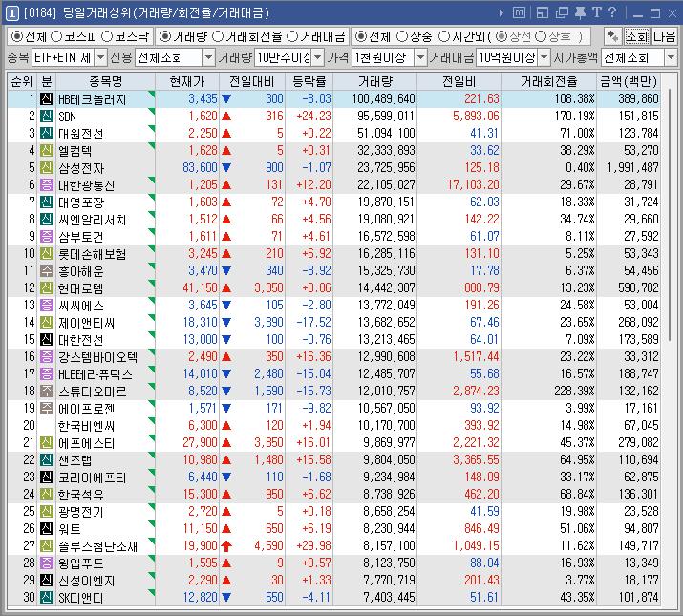Sort by the 거래량 column header
Screen dimensions: 683x616
coord(375,81)
